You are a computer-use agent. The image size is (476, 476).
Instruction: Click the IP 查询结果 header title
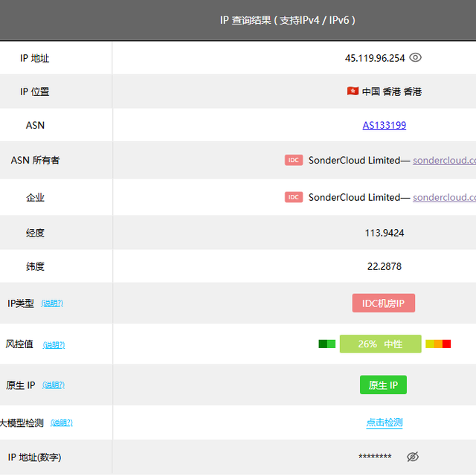click(x=288, y=20)
